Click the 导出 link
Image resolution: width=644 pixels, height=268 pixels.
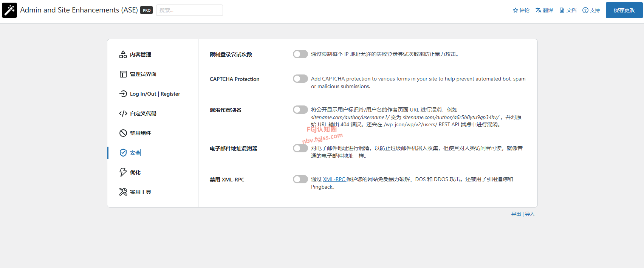pos(516,214)
